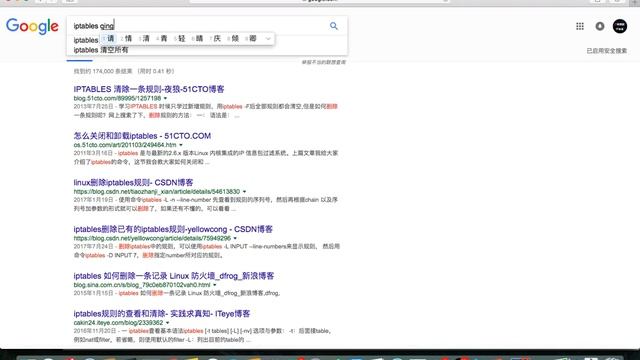
Task: Click the '2013年7月25日' snippet date
Action: 93,107
